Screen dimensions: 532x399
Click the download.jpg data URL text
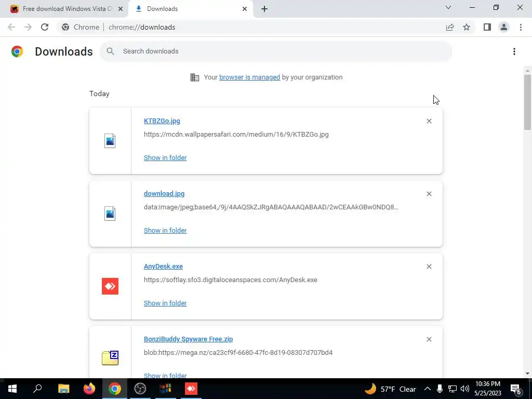pos(271,207)
